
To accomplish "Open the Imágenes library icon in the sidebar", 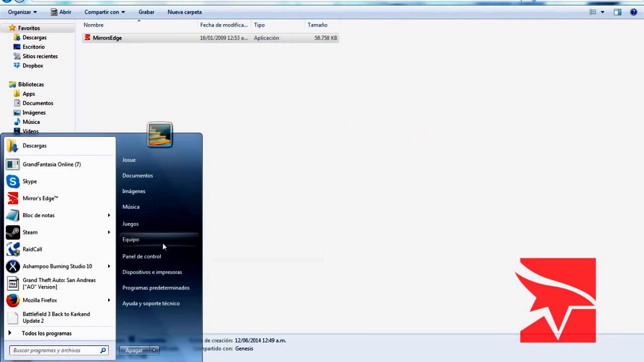I will [17, 113].
